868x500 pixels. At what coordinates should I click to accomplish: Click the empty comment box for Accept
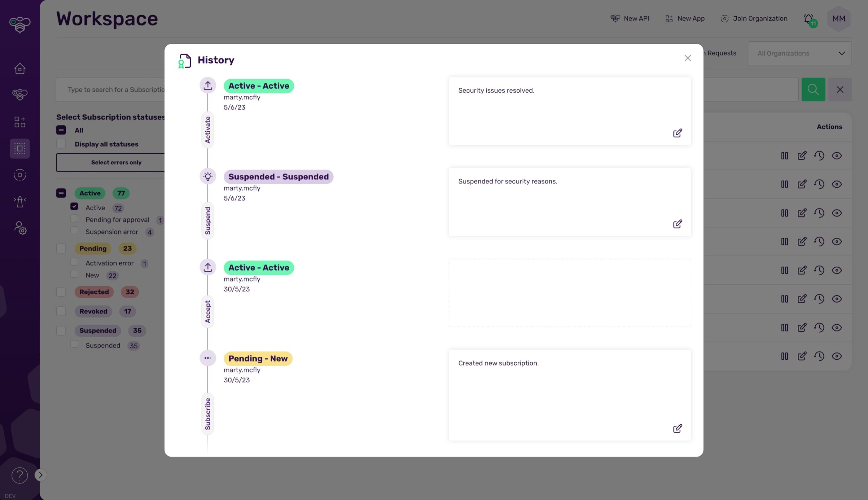pyautogui.click(x=569, y=293)
